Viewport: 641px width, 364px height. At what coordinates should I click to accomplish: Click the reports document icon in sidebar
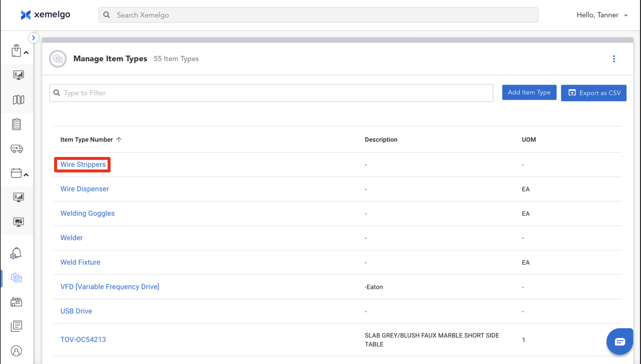[16, 326]
